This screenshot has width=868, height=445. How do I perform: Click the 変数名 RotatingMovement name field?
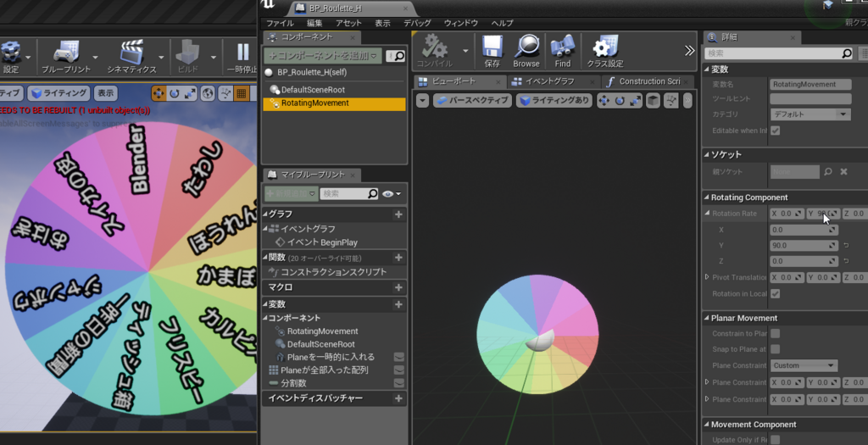[x=810, y=84]
